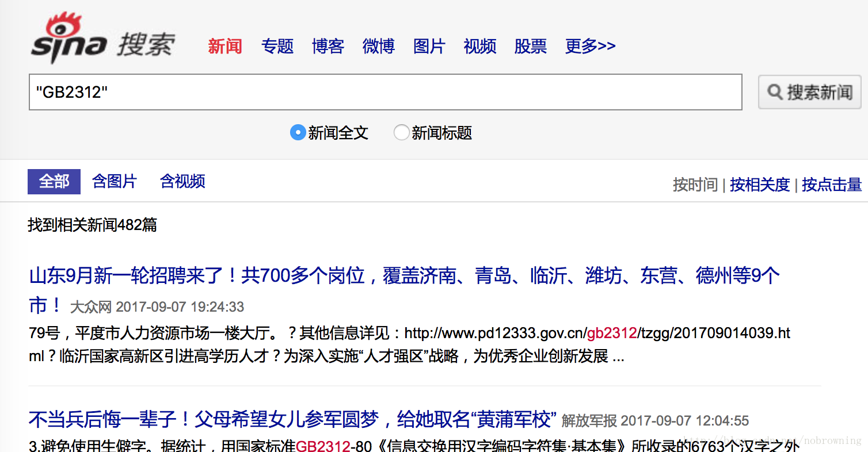
Task: Go to the 博客 tab
Action: coord(328,46)
